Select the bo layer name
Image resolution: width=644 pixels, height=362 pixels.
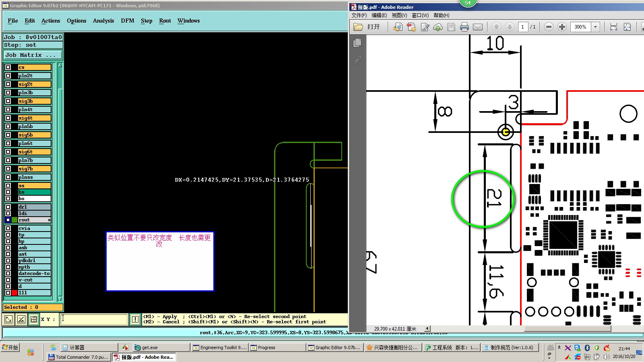point(34,199)
